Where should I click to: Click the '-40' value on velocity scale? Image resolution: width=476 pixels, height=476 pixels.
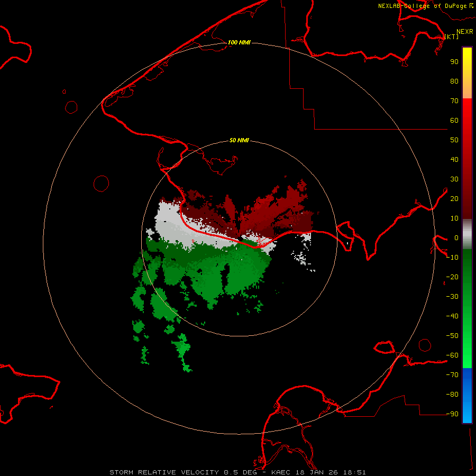[452, 316]
